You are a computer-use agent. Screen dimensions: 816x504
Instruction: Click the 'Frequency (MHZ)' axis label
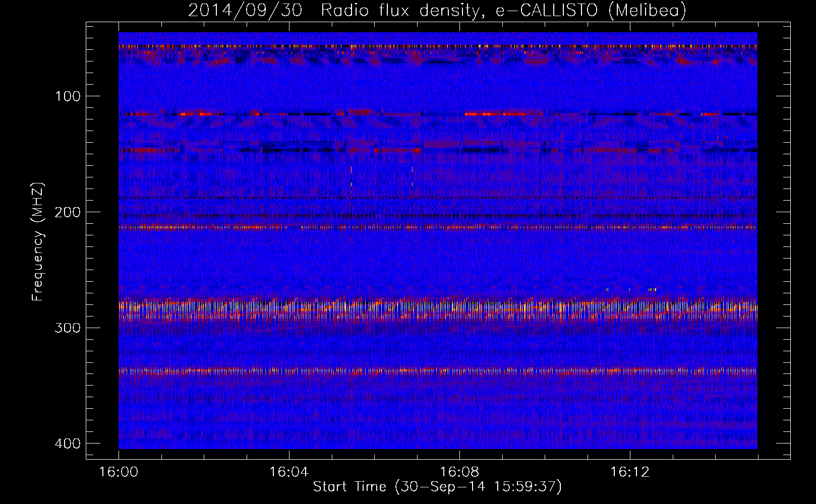point(38,242)
